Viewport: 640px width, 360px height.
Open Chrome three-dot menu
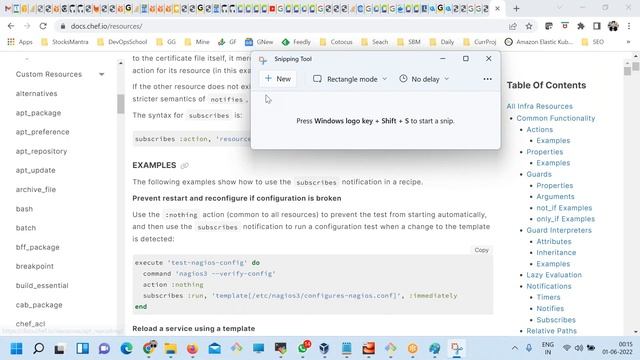629,26
